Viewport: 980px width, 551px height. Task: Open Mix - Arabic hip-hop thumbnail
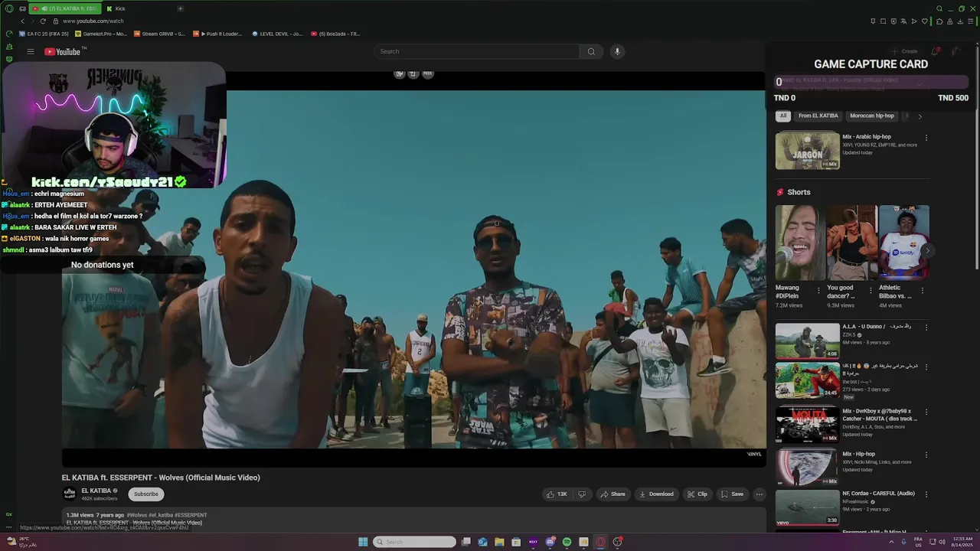click(x=807, y=151)
